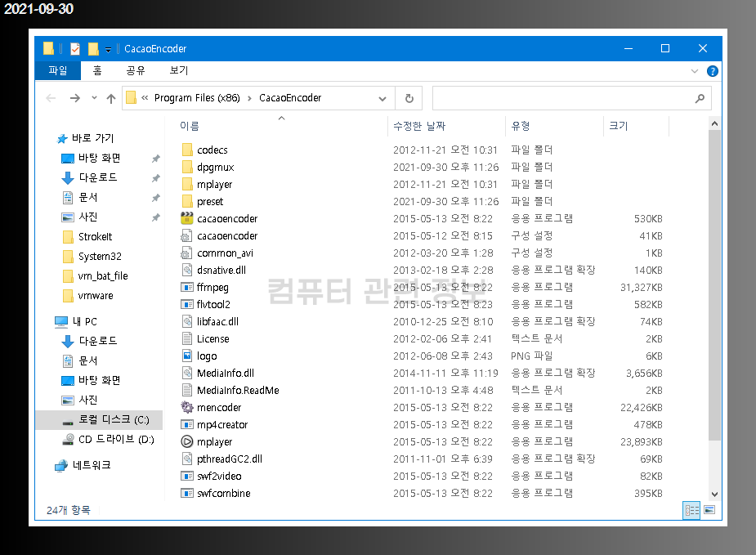Select System32 folder in navigation pane
Viewport: 756px width, 555px height.
tap(100, 257)
